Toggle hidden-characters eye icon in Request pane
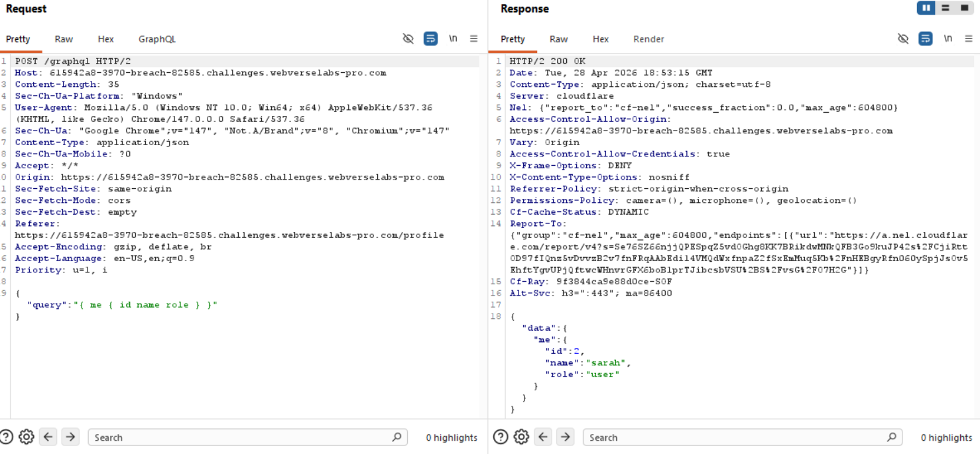Image resolution: width=980 pixels, height=454 pixels. [x=408, y=38]
